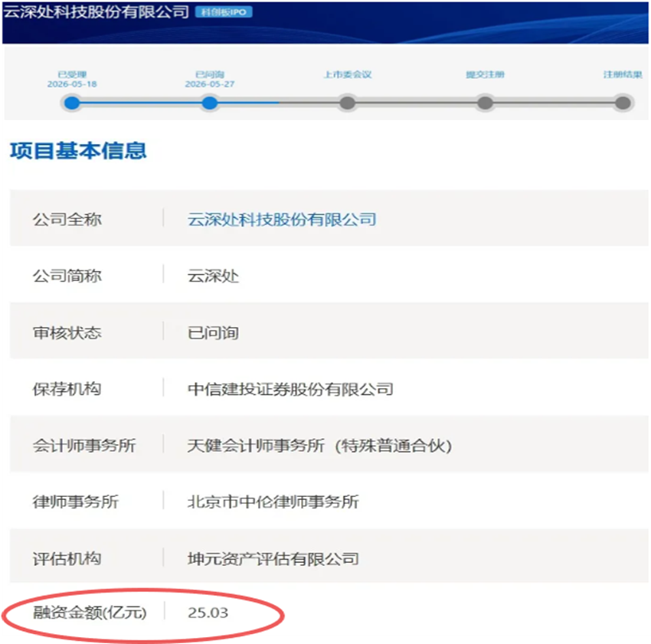Click the 融资金额(亿元) row label
The image size is (651, 644).
(x=90, y=613)
